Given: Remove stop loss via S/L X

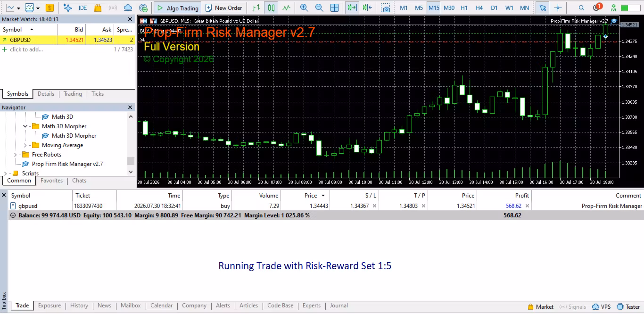Looking at the screenshot, I should [374, 206].
